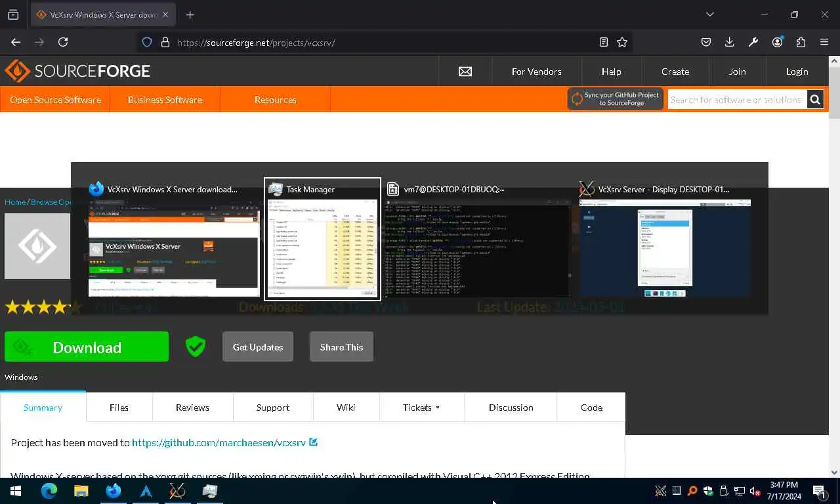840x504 pixels.
Task: Open the Help link
Action: tap(611, 72)
